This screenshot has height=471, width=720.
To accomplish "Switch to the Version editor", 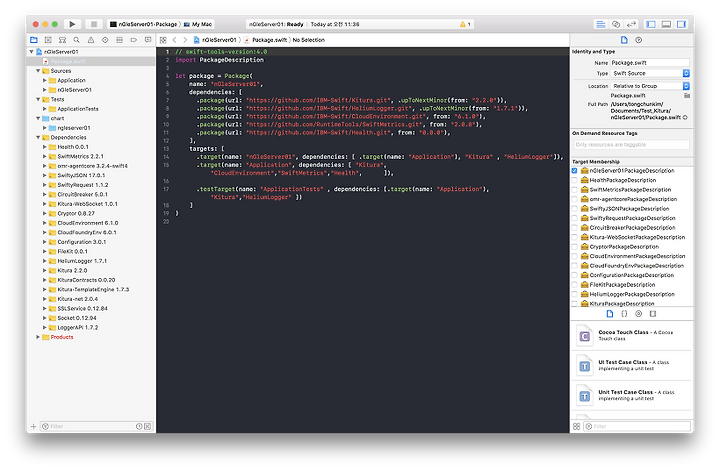I will tap(631, 24).
